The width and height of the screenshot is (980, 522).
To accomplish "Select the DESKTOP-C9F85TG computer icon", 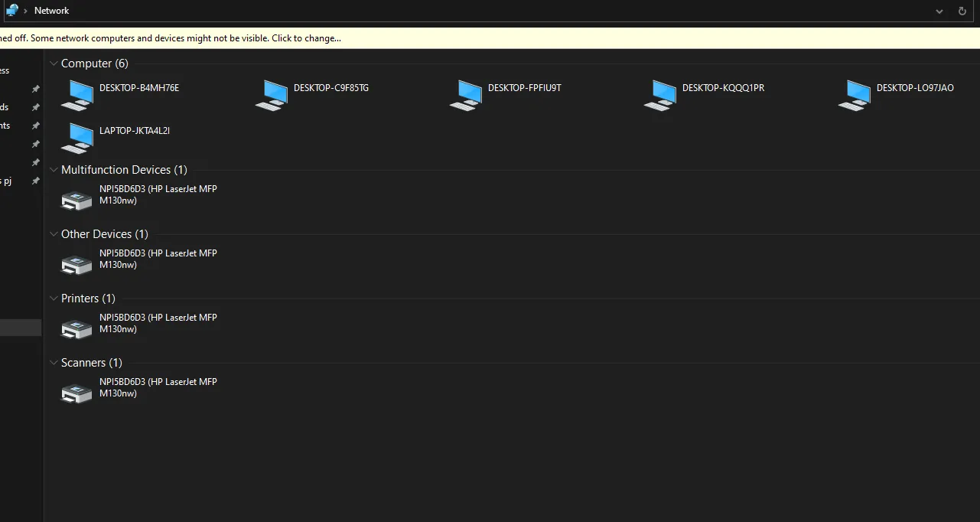I will 272,96.
